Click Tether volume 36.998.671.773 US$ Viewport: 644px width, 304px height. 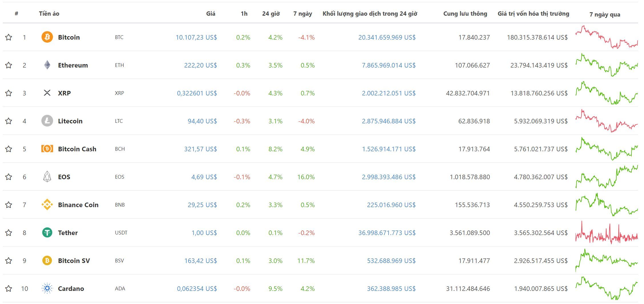coord(387,232)
